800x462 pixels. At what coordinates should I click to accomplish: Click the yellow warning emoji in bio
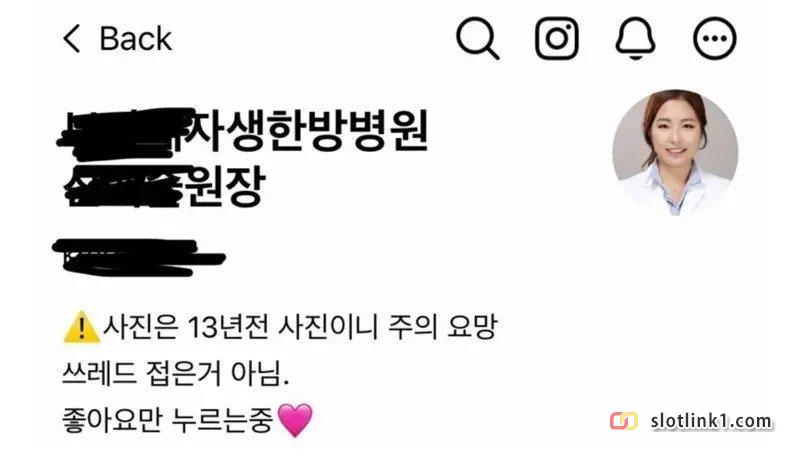tap(81, 327)
